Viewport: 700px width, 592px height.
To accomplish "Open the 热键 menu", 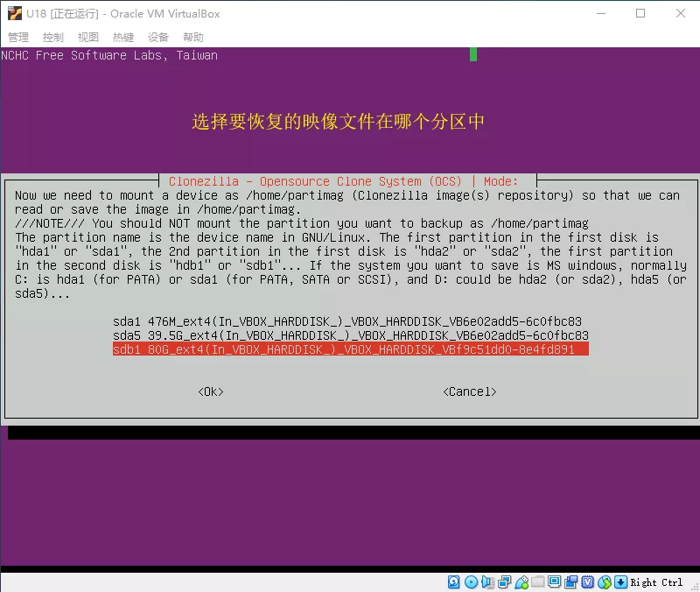I will 123,37.
